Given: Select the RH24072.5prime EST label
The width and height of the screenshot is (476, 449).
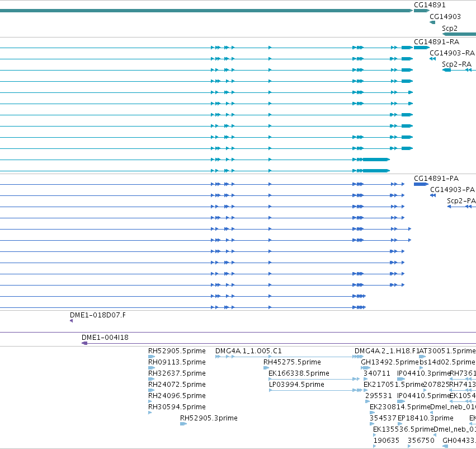Looking at the screenshot, I should (177, 385).
